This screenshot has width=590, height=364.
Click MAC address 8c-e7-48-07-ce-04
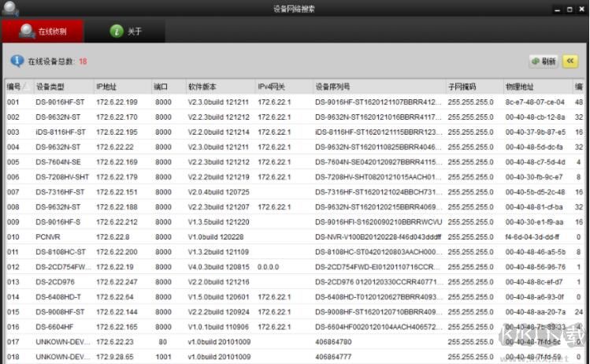point(535,102)
